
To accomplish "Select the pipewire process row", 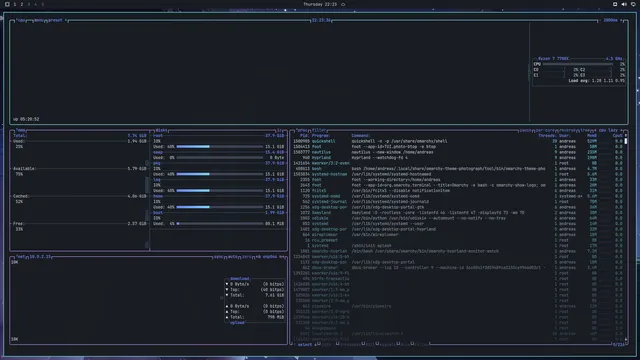I will 457,306.
